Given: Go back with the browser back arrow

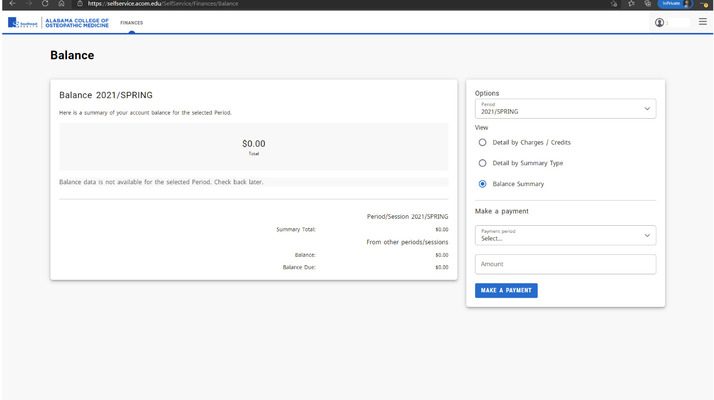Looking at the screenshot, I should [12, 4].
